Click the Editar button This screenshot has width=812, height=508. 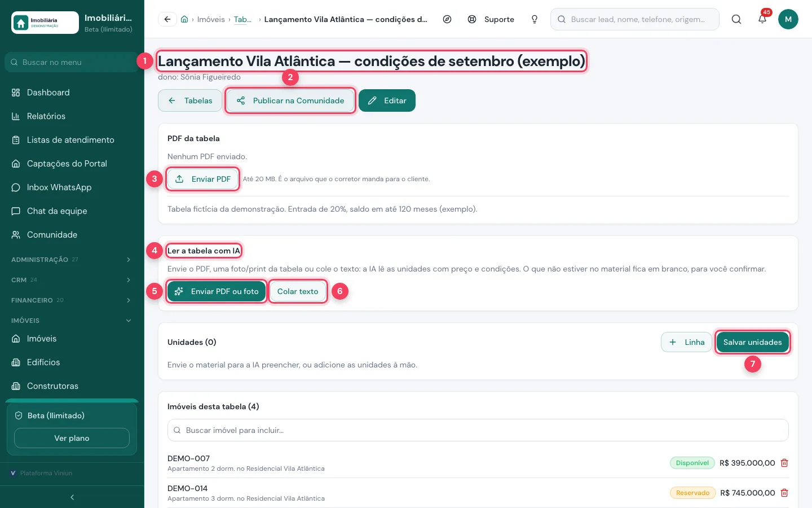(387, 100)
